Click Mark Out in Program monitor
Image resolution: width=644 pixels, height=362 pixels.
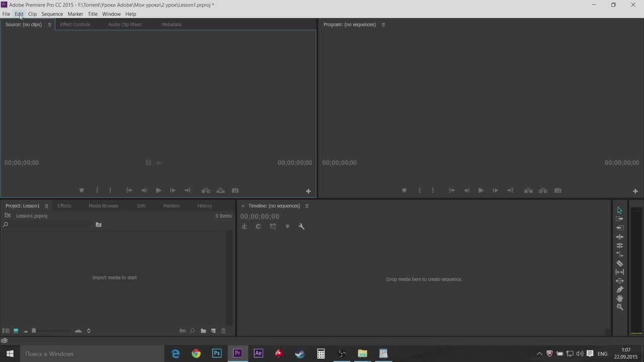coord(433,191)
